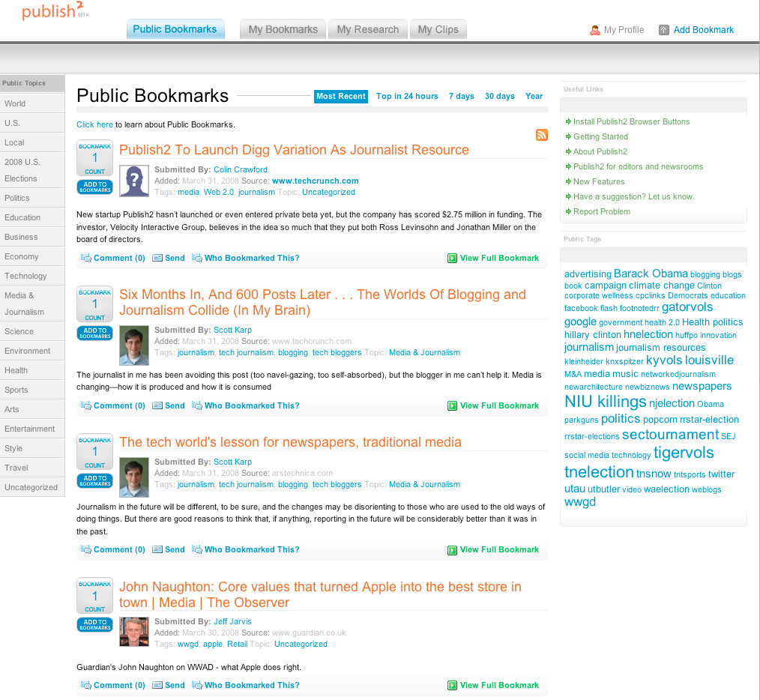The height and width of the screenshot is (700, 760).
Task: Click the tnelection tag
Action: [x=599, y=471]
